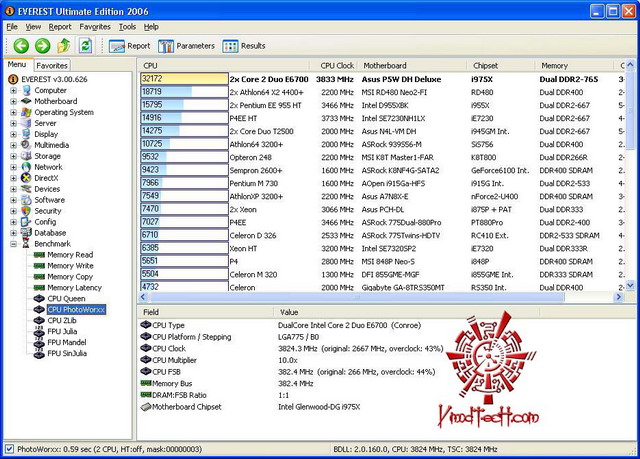Sort by the Chipset column header

coord(500,65)
